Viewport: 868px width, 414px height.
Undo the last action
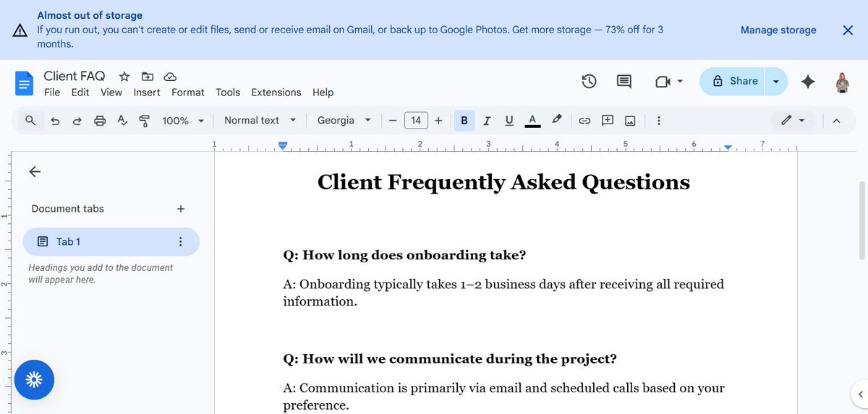coord(55,121)
